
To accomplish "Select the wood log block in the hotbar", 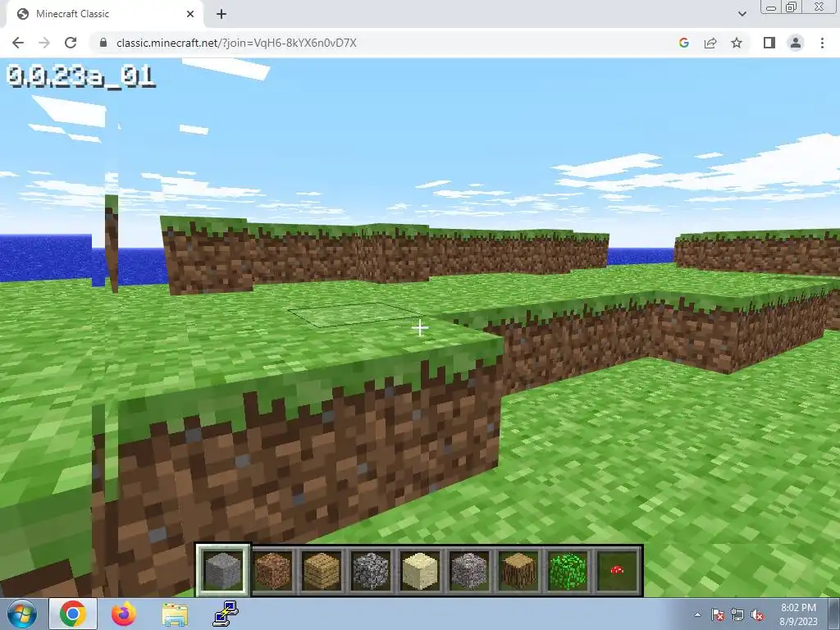I will [x=518, y=571].
